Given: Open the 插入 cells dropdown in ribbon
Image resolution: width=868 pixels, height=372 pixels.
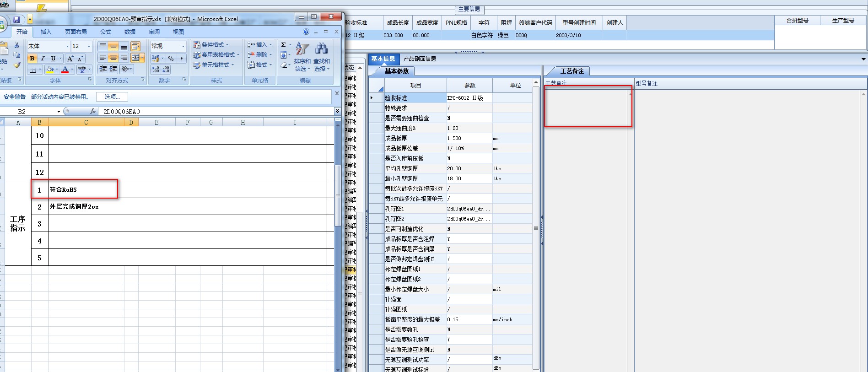Looking at the screenshot, I should [259, 45].
